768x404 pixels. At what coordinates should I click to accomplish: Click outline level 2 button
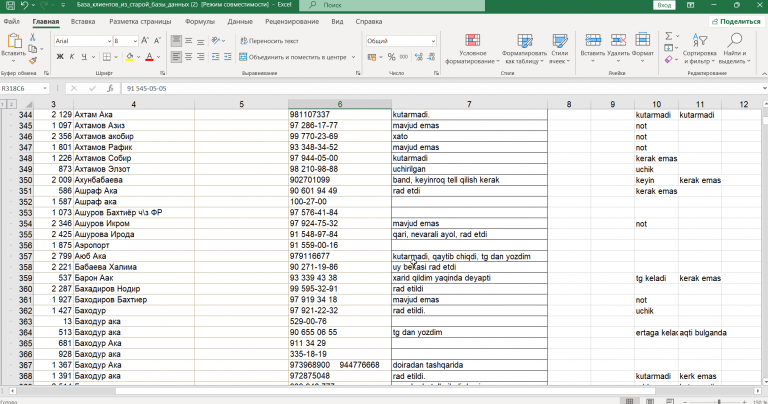[11, 104]
